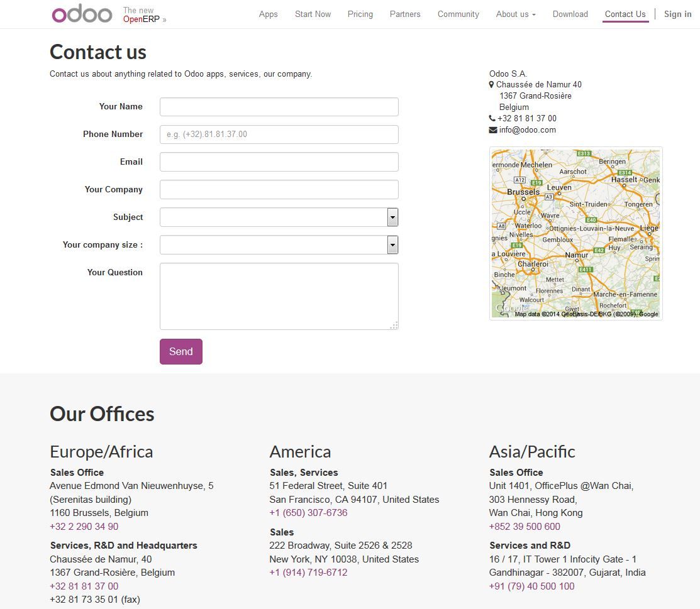Focus the Your Name input field
This screenshot has width=700, height=609.
[x=279, y=107]
